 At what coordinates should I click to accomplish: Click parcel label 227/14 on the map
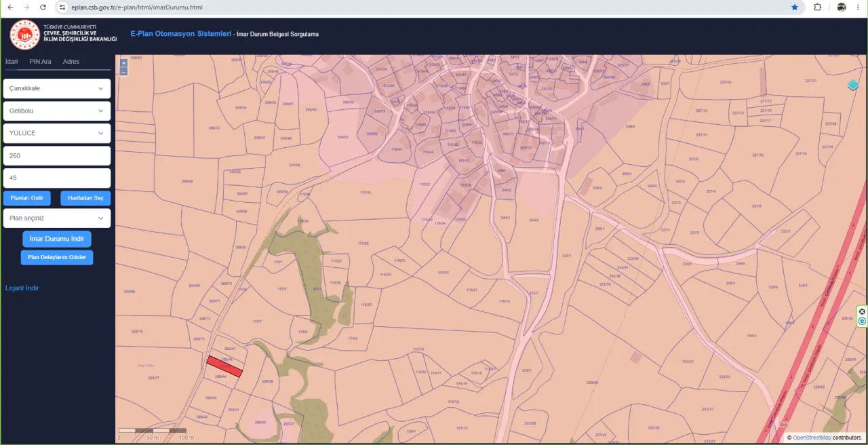click(x=725, y=82)
